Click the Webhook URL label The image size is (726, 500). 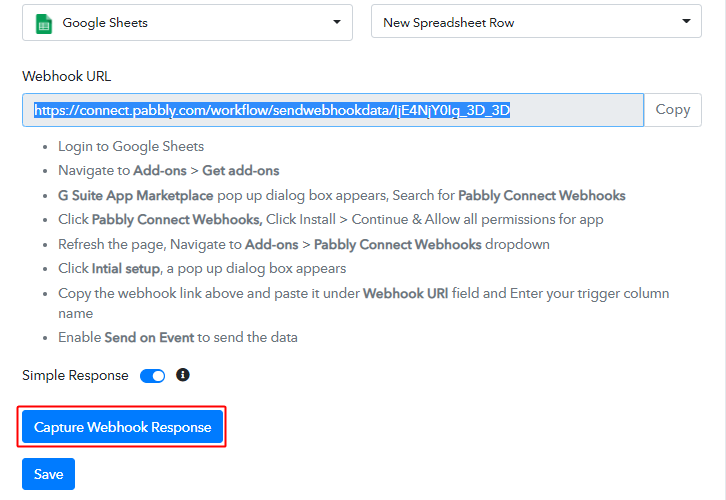click(67, 76)
